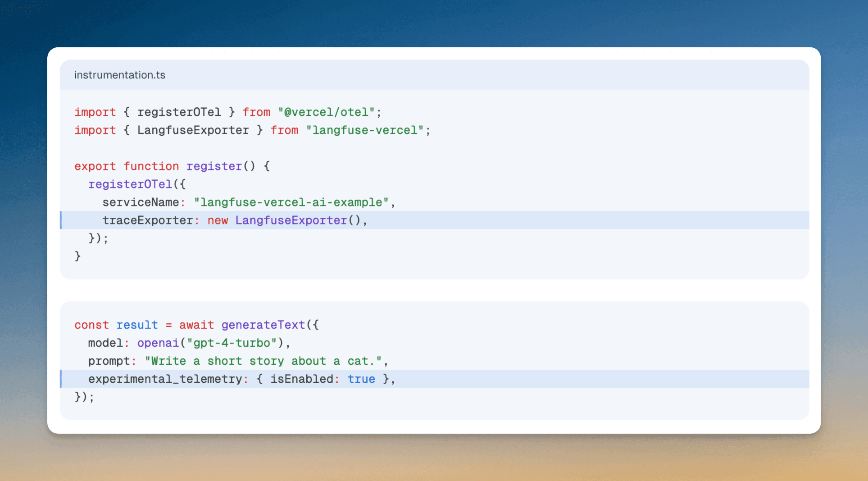Click the function keyword

pos(151,166)
